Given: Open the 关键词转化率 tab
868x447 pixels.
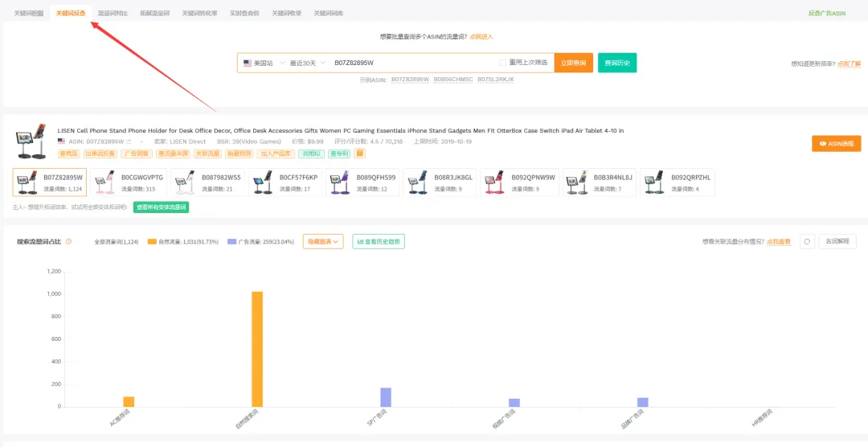Looking at the screenshot, I should pyautogui.click(x=199, y=14).
